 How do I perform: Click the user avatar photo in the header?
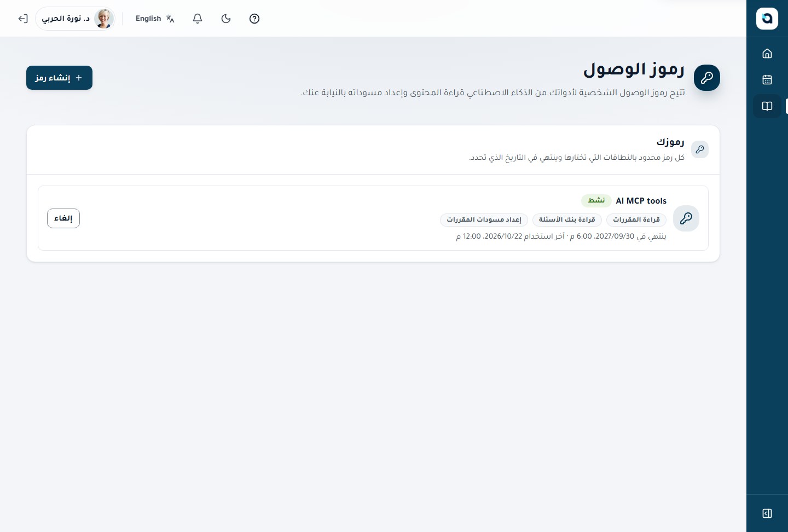[x=103, y=19]
